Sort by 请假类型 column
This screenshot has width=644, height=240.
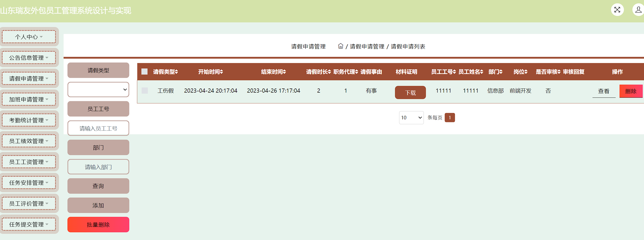(x=166, y=72)
